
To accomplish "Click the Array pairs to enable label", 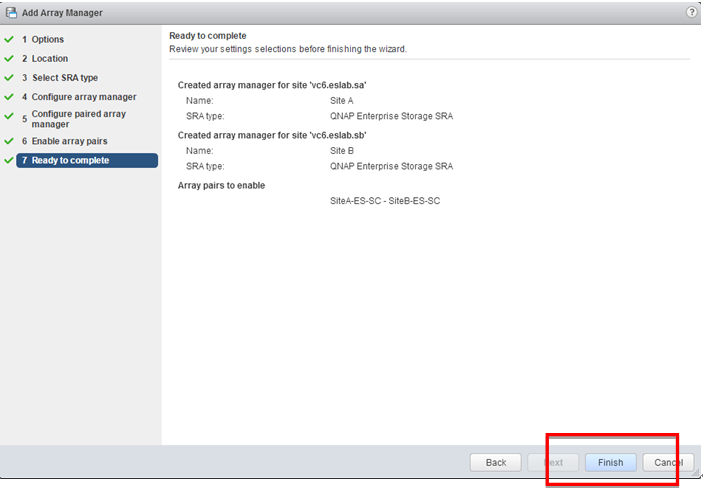I will (x=221, y=185).
